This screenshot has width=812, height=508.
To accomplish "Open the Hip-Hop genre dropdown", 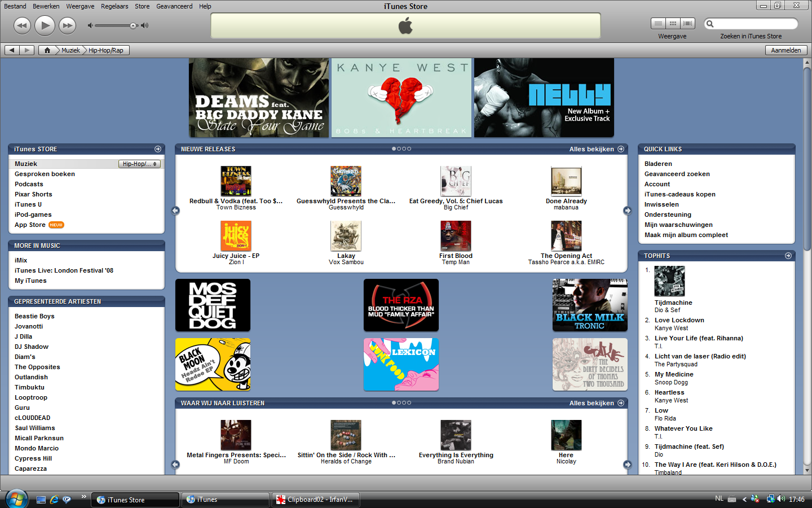I will coord(139,164).
